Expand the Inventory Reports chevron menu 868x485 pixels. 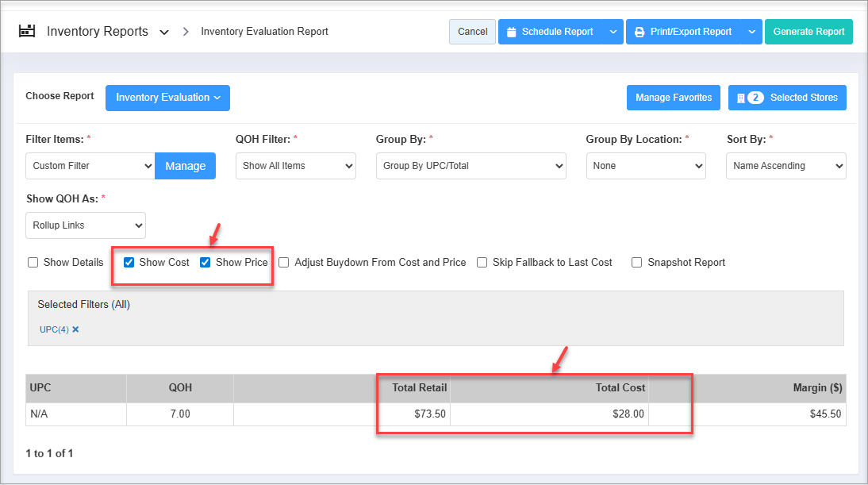pyautogui.click(x=164, y=33)
